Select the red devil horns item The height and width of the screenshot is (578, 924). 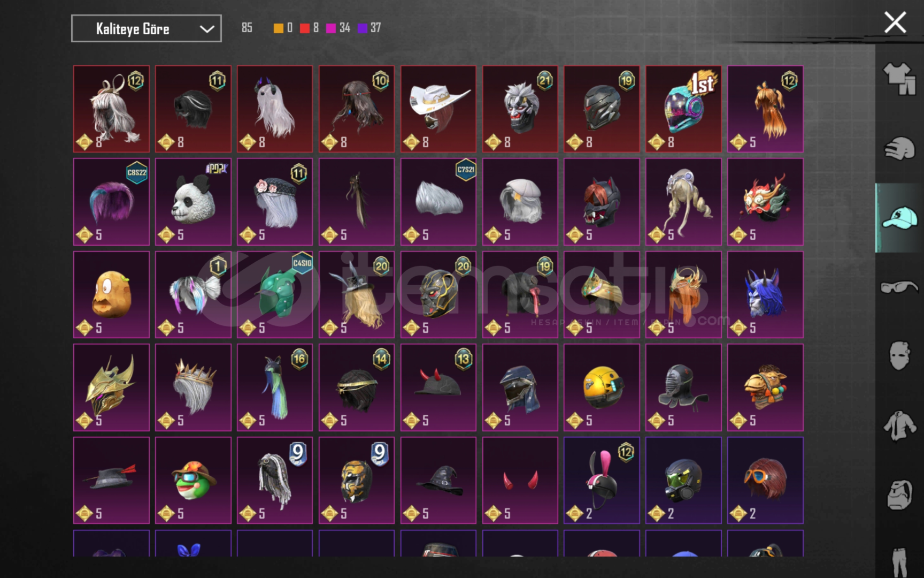click(520, 481)
